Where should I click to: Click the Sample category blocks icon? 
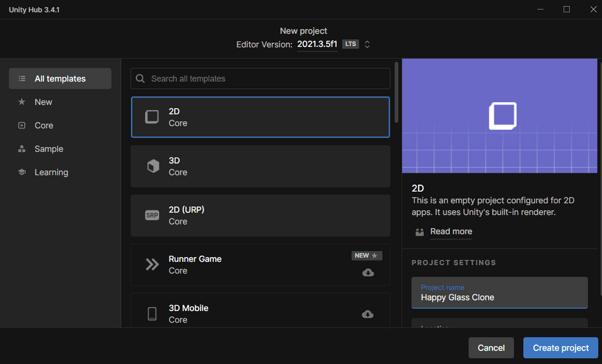pyautogui.click(x=22, y=149)
